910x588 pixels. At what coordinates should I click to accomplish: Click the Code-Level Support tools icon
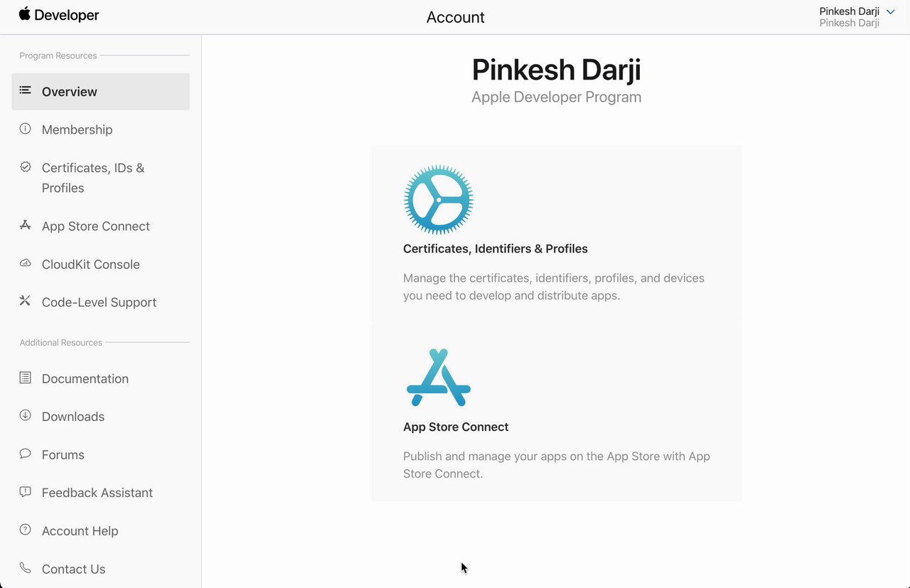pyautogui.click(x=25, y=301)
